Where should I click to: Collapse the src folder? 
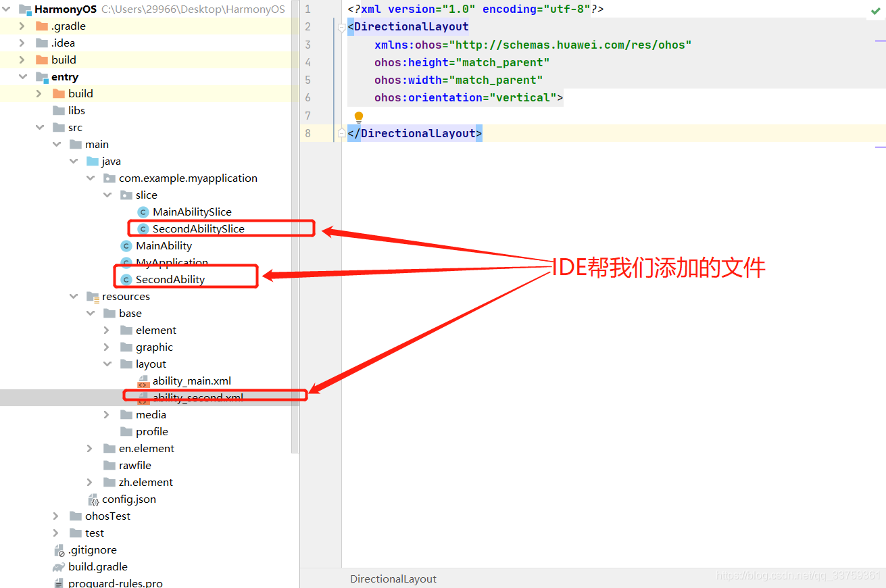pyautogui.click(x=39, y=128)
